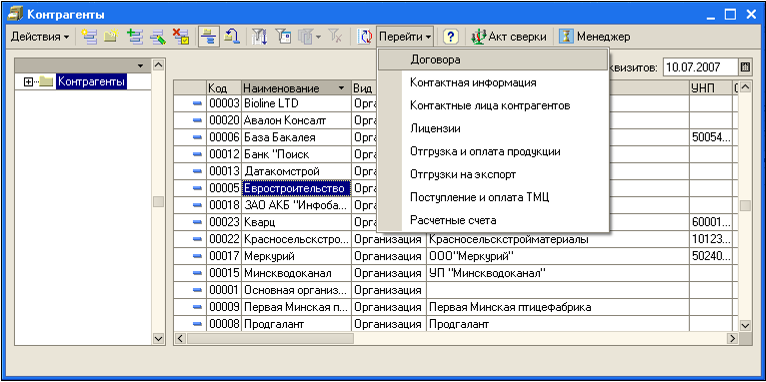The width and height of the screenshot is (766, 382).
Task: Sort by the Наименование column header
Action: click(x=296, y=88)
